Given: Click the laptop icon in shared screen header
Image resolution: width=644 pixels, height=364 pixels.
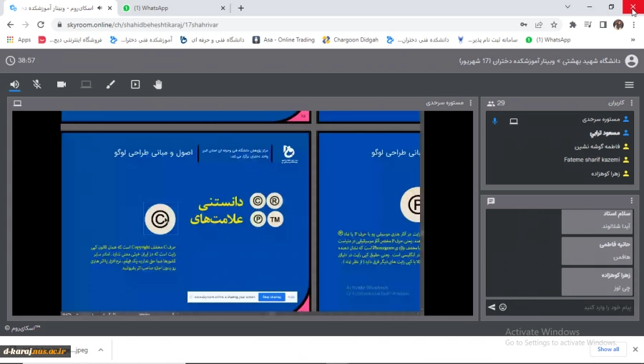Looking at the screenshot, I should (x=17, y=103).
